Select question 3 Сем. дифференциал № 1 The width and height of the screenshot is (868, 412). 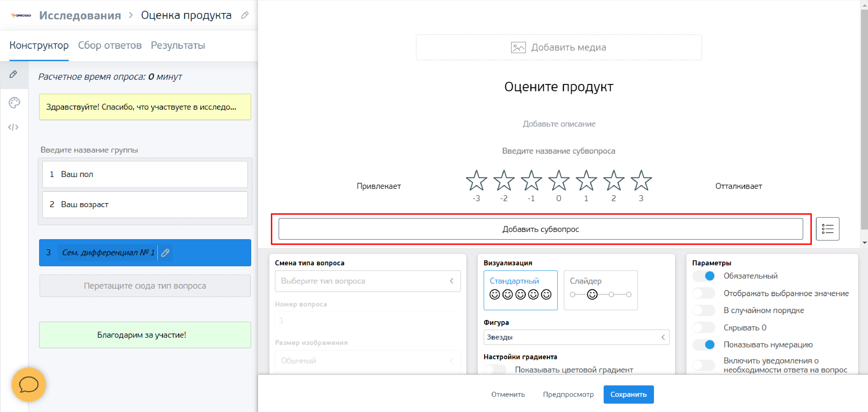145,253
